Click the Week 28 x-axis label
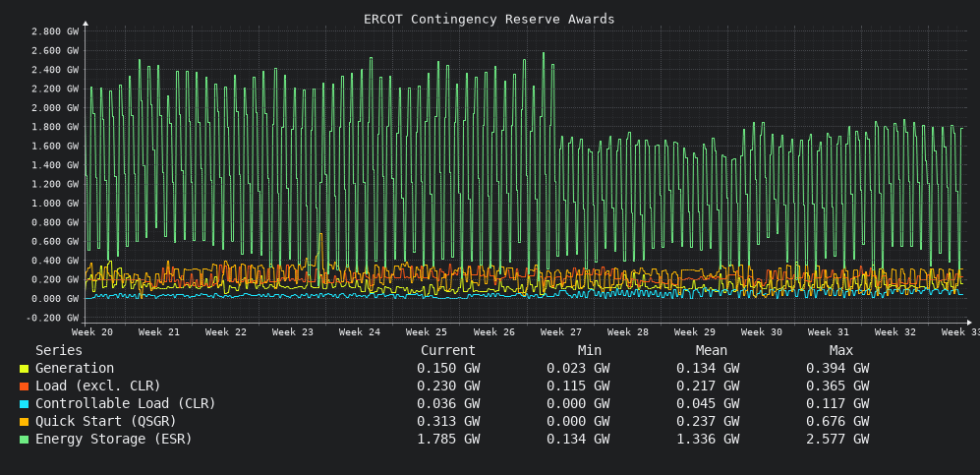 (x=627, y=332)
